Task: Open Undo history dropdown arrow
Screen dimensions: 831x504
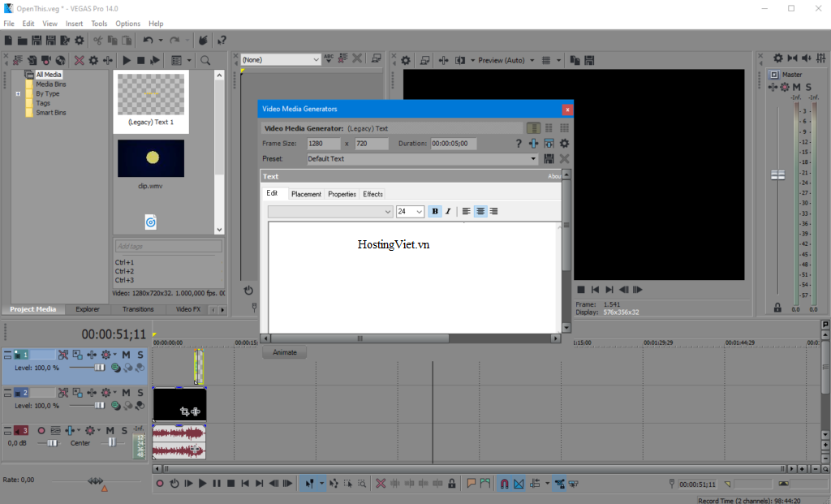Action: (161, 41)
